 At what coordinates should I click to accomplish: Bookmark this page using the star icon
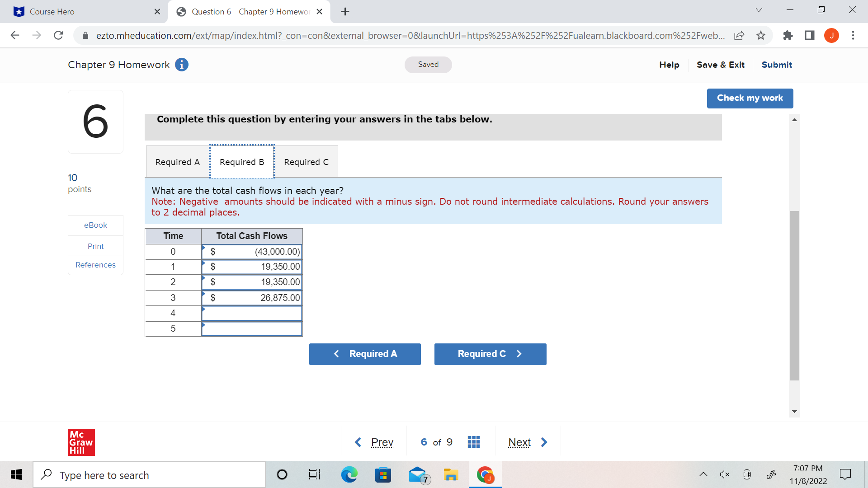761,35
